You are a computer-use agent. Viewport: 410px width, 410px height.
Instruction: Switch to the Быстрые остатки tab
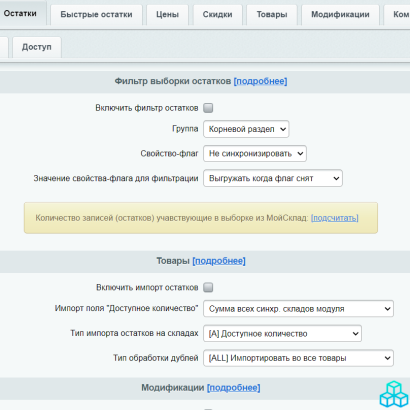point(96,15)
